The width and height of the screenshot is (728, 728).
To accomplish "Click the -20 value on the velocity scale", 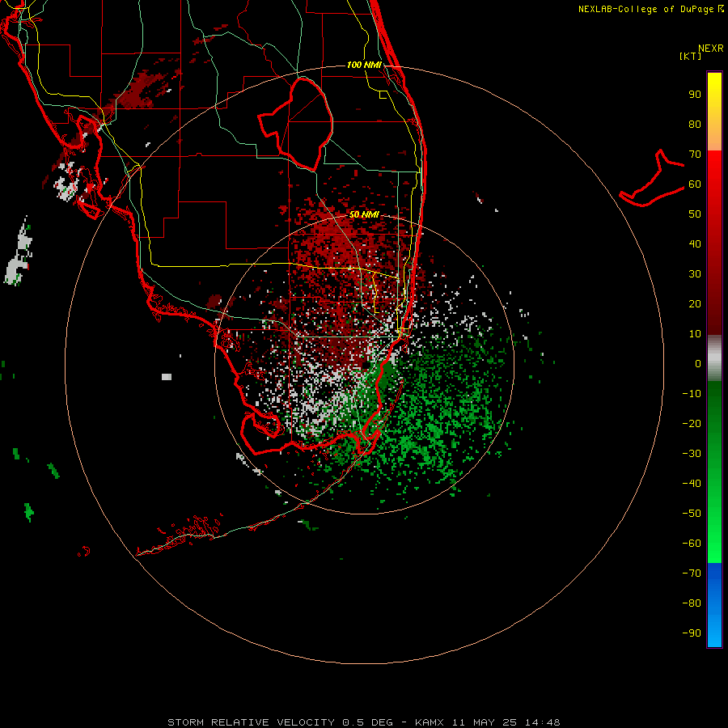I will pos(692,424).
